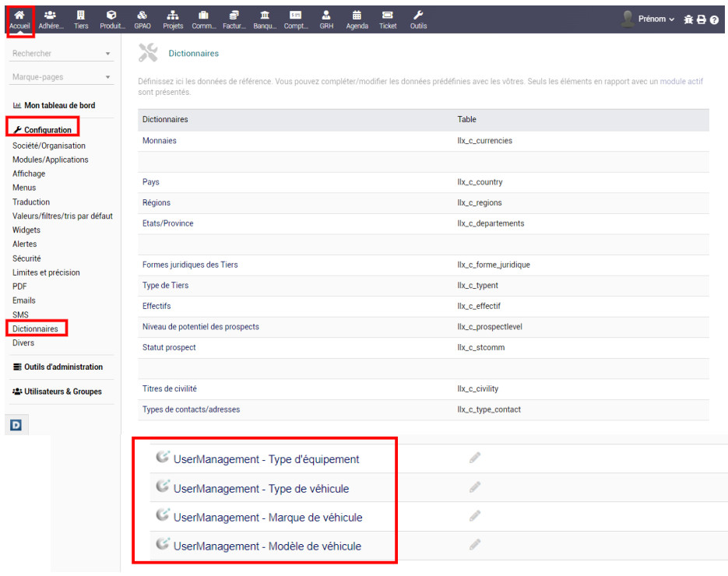728x576 pixels.
Task: Open the Agenda calendar icon
Action: click(x=357, y=19)
